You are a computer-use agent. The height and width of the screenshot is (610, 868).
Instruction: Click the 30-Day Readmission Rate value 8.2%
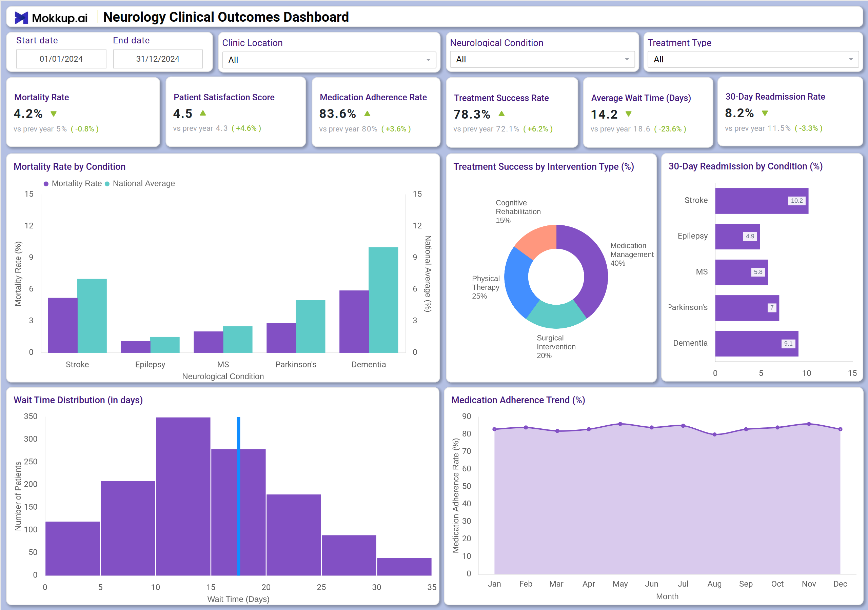click(x=739, y=113)
